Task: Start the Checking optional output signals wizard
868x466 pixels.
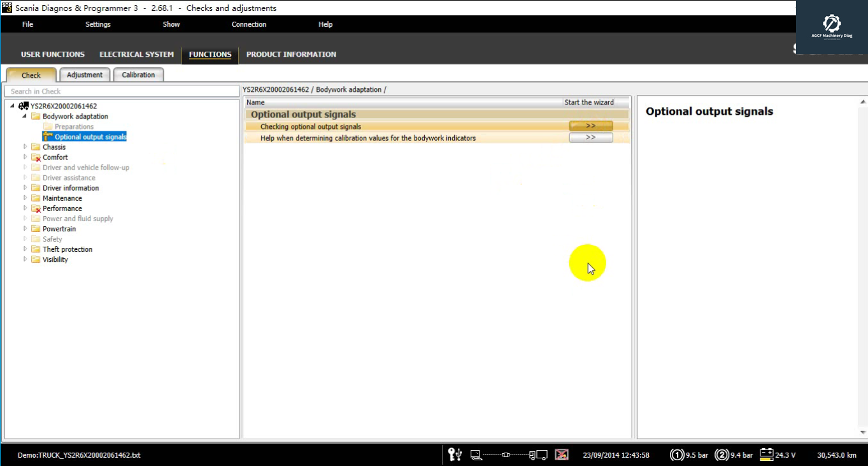Action: [x=590, y=126]
